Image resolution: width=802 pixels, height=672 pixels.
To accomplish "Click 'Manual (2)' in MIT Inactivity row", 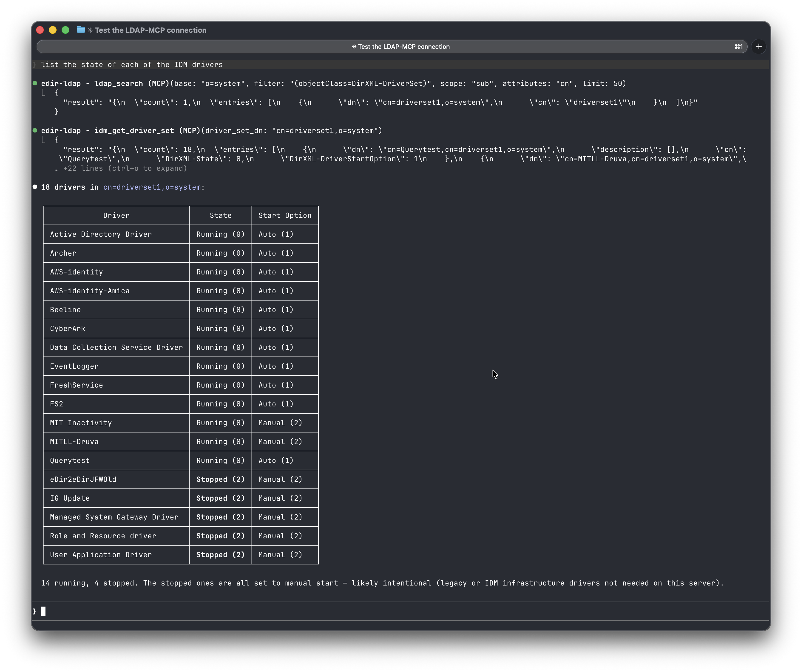I will coord(280,423).
